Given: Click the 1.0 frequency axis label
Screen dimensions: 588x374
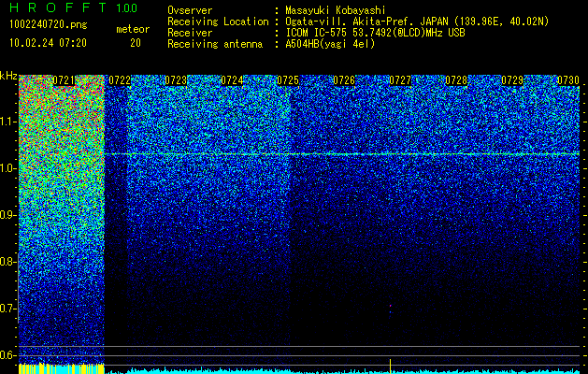Looking at the screenshot, I should [8, 169].
